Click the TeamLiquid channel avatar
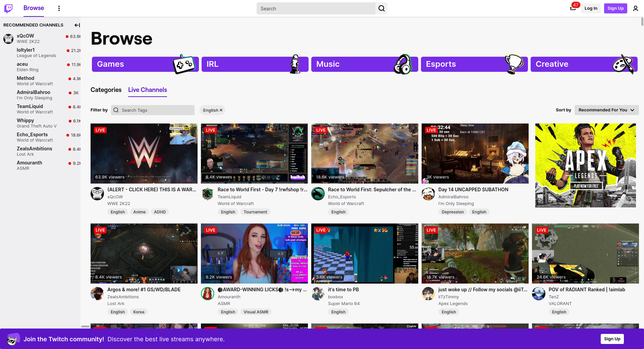The height and width of the screenshot is (349, 644). pos(208,194)
